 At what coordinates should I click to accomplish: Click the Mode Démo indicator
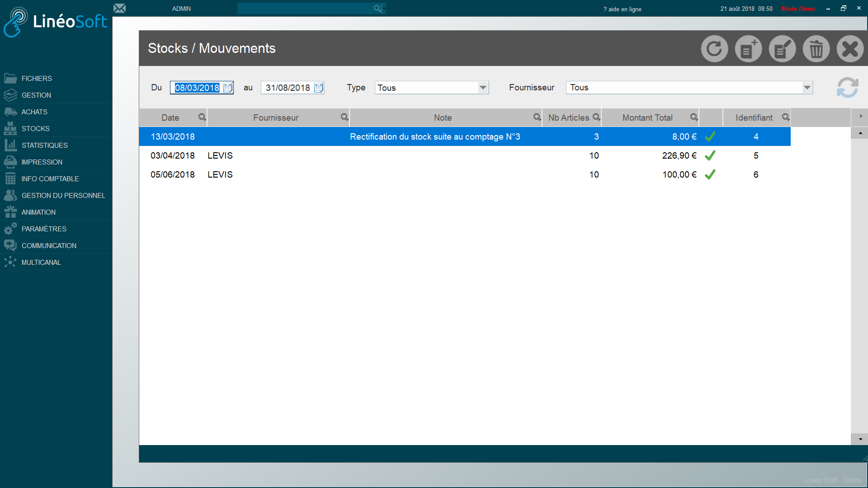tap(798, 9)
